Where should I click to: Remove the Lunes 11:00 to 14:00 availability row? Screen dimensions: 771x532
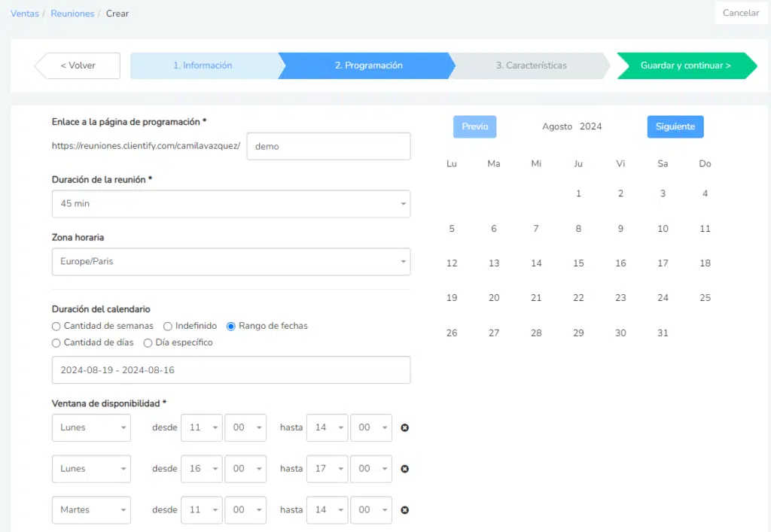click(x=404, y=428)
